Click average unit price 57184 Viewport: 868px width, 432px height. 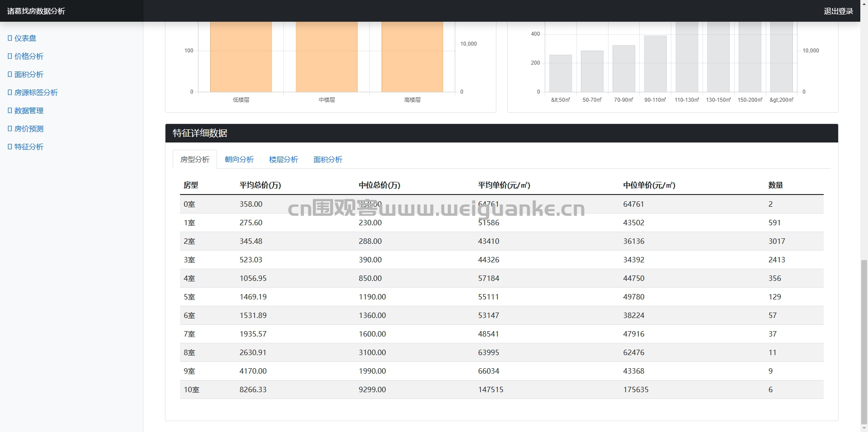coord(489,278)
